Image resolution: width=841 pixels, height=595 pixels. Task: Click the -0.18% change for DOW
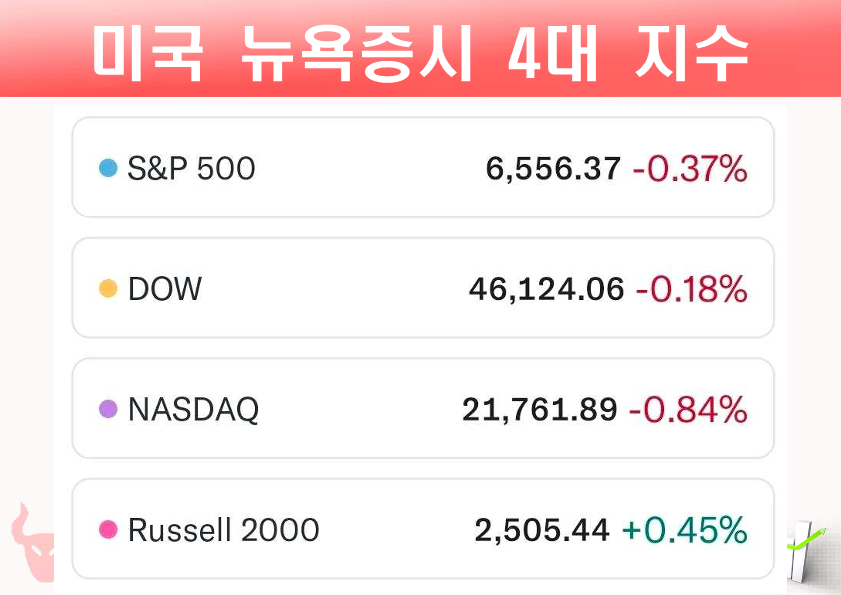[690, 289]
